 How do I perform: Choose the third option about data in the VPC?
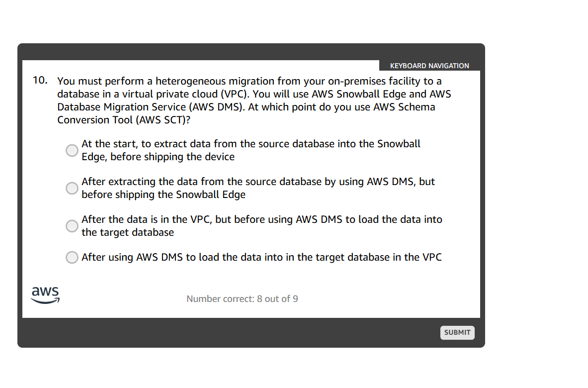click(72, 226)
